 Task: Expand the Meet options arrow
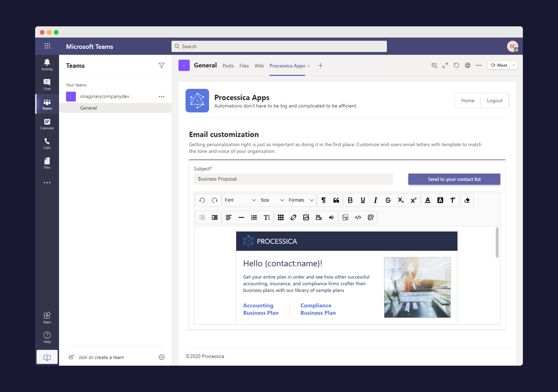click(x=514, y=65)
